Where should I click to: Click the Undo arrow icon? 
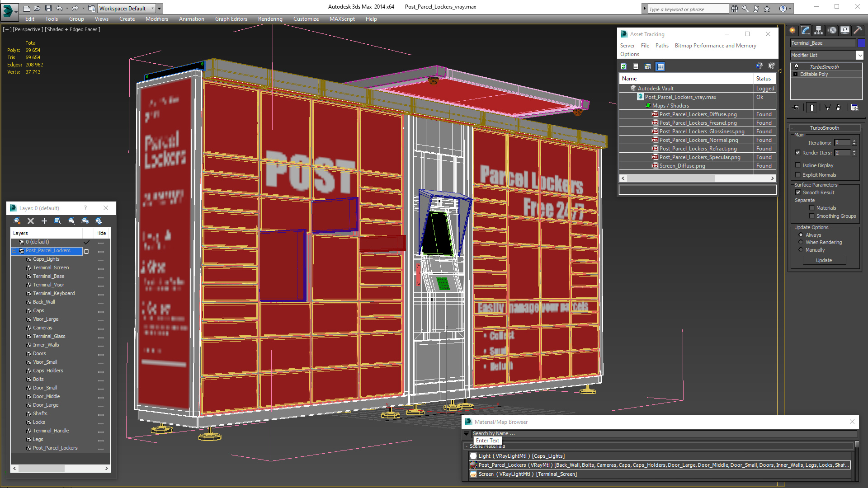pyautogui.click(x=59, y=8)
